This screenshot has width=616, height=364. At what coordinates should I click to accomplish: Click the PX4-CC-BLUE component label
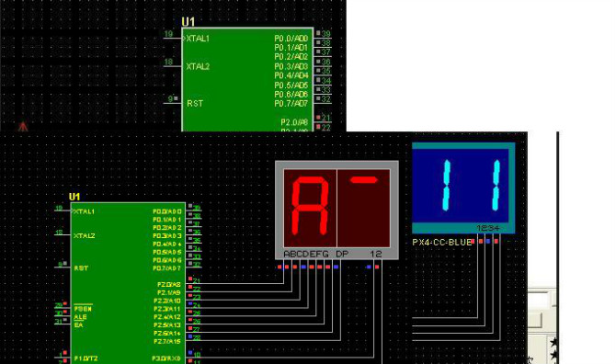[x=441, y=243]
